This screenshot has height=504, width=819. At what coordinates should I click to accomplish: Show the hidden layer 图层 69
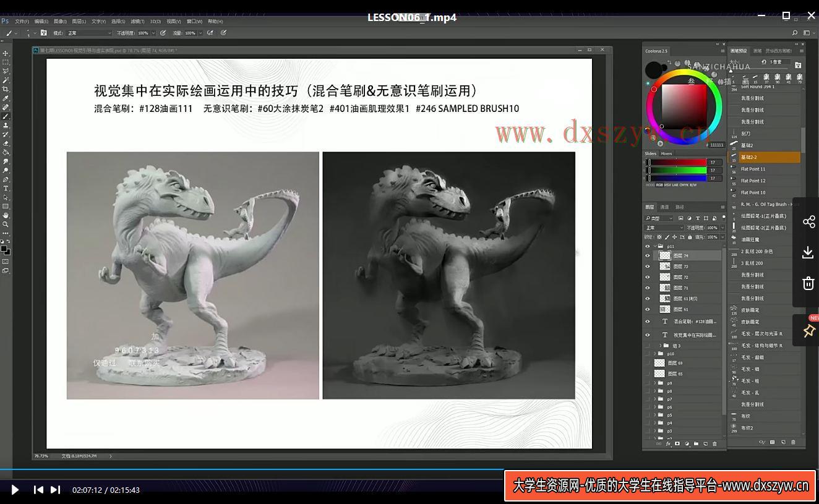pos(648,363)
